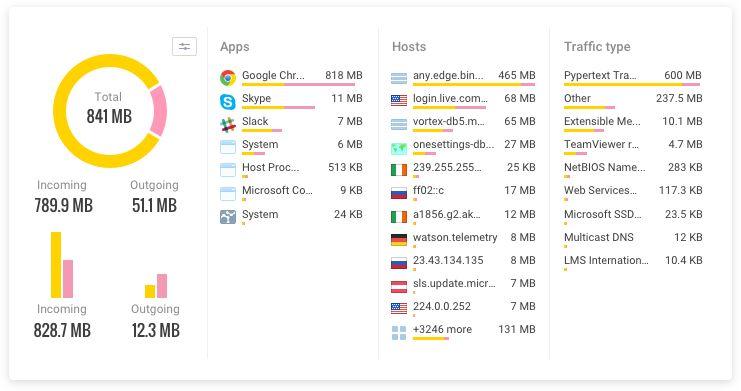Open the filter settings sliders button
The width and height of the screenshot is (741, 391).
[184, 46]
